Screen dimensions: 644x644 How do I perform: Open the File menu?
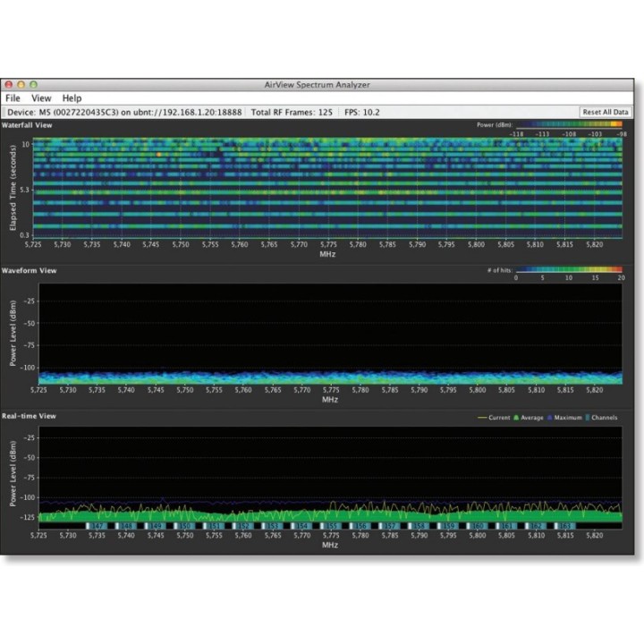pyautogui.click(x=13, y=98)
